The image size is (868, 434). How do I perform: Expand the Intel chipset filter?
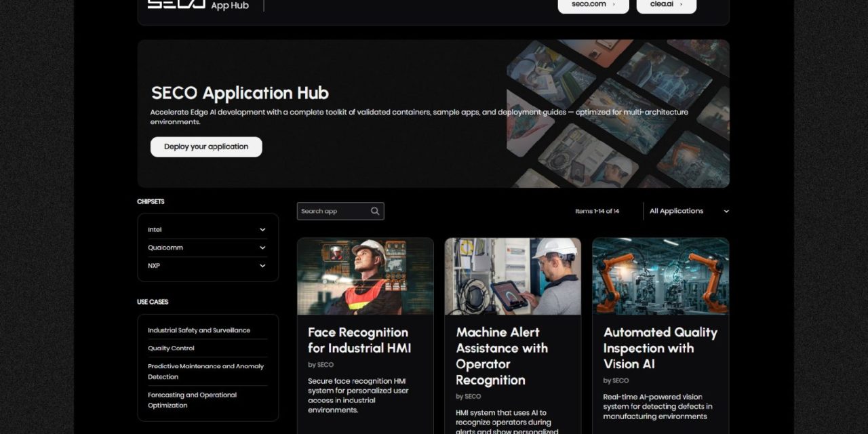[208, 229]
